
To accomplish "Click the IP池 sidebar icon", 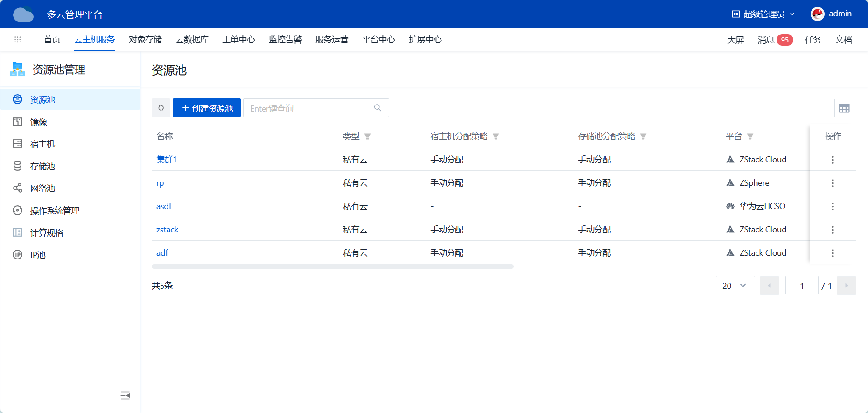I will (17, 255).
